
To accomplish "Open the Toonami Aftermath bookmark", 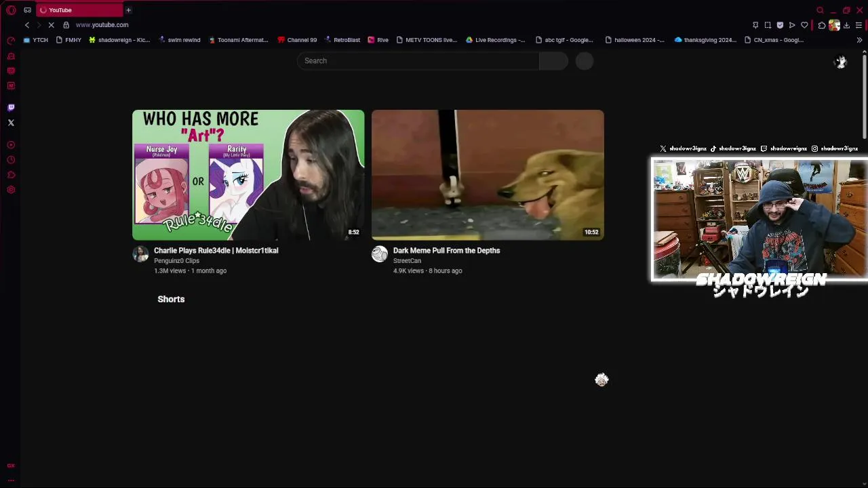I will 238,40.
